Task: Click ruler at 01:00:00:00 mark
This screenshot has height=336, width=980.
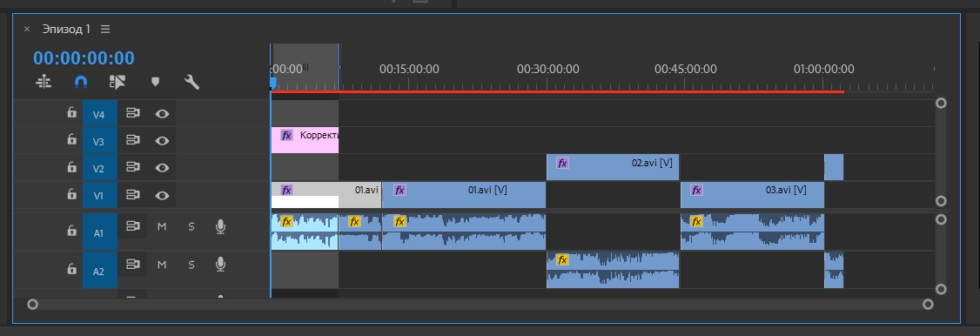Action: 823,69
